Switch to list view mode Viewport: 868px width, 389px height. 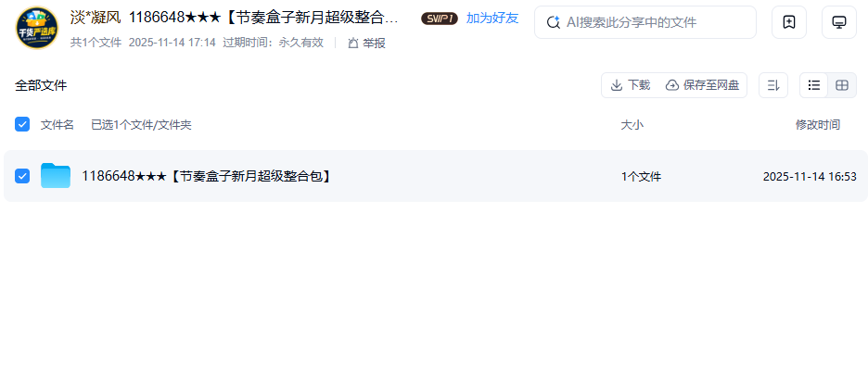tap(814, 85)
